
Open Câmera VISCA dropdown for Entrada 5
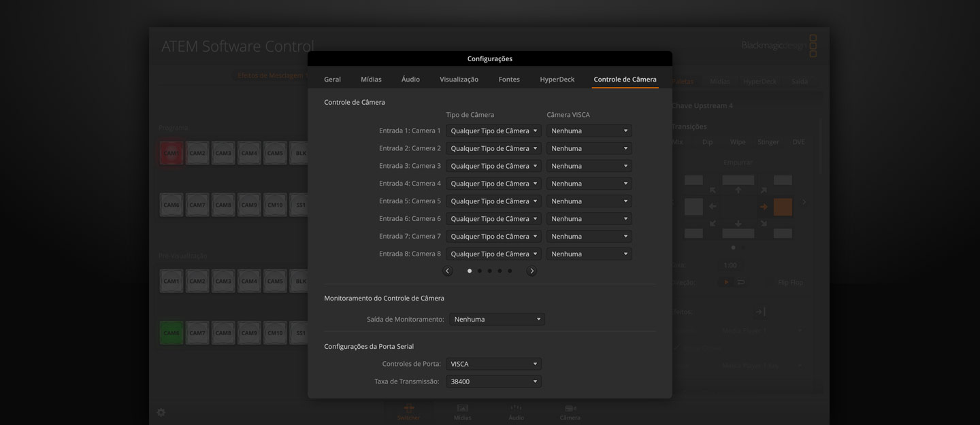pyautogui.click(x=589, y=201)
